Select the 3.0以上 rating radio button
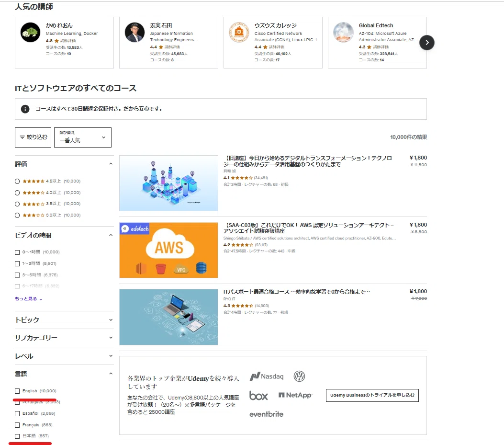This screenshot has height=445, width=504. pyautogui.click(x=17, y=215)
